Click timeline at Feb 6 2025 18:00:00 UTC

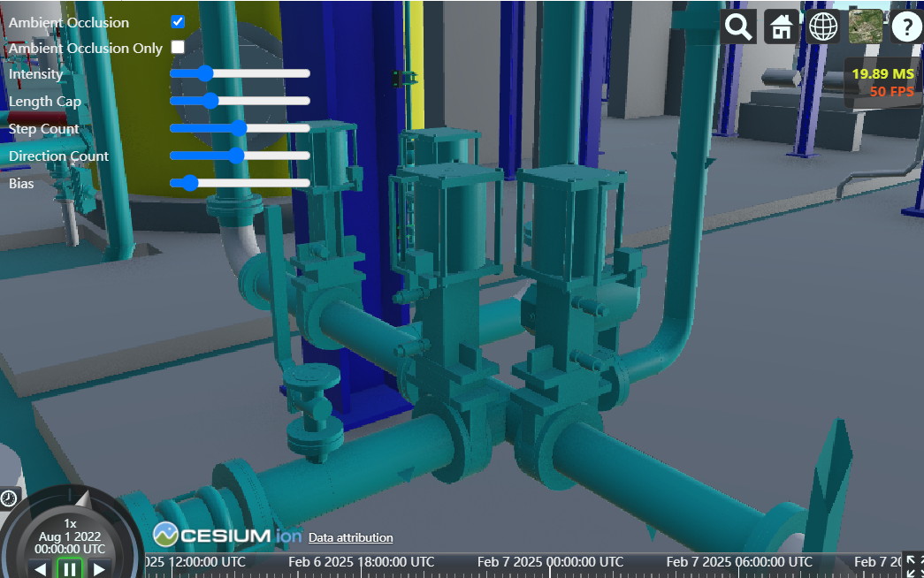pos(362,562)
